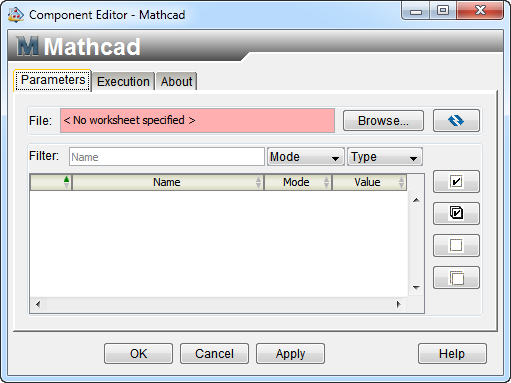511x383 pixels.
Task: Open the Type filter dropdown
Action: click(x=385, y=157)
